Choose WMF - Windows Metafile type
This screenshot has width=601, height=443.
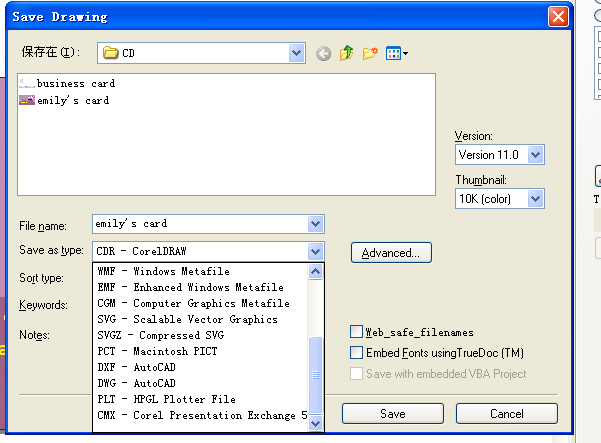(x=200, y=271)
